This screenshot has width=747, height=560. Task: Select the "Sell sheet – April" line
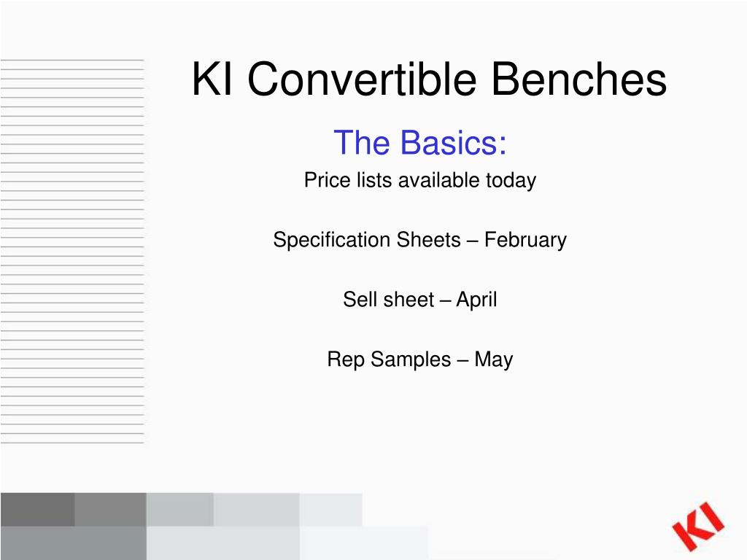point(419,300)
